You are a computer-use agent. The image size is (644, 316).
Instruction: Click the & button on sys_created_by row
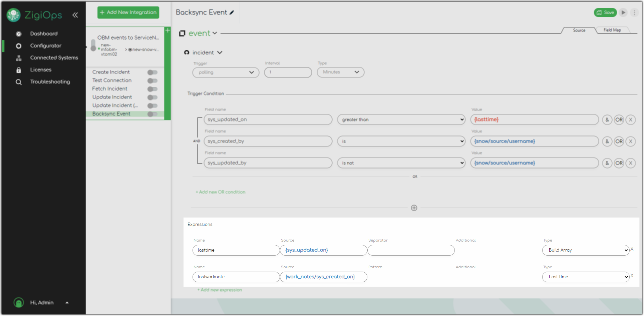(607, 141)
